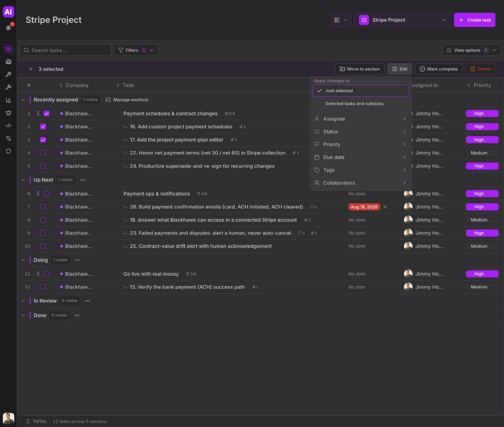This screenshot has width=504, height=427.
Task: Collapse the Recently assigned section
Action: tap(23, 100)
